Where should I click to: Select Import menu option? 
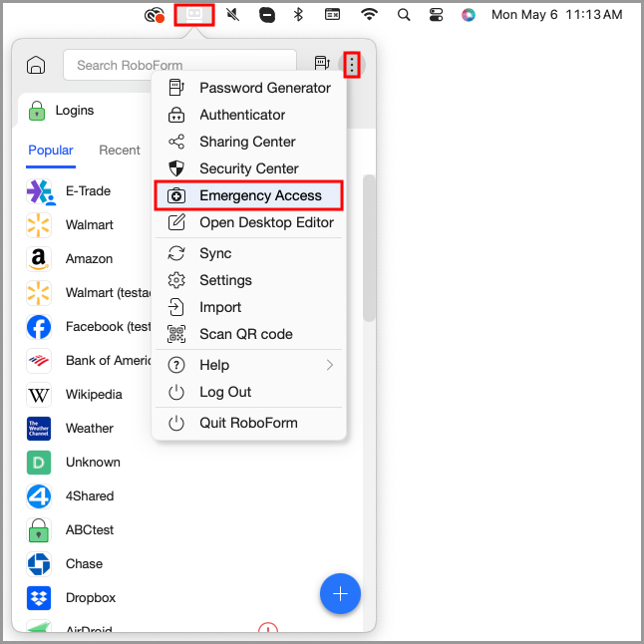click(249, 307)
